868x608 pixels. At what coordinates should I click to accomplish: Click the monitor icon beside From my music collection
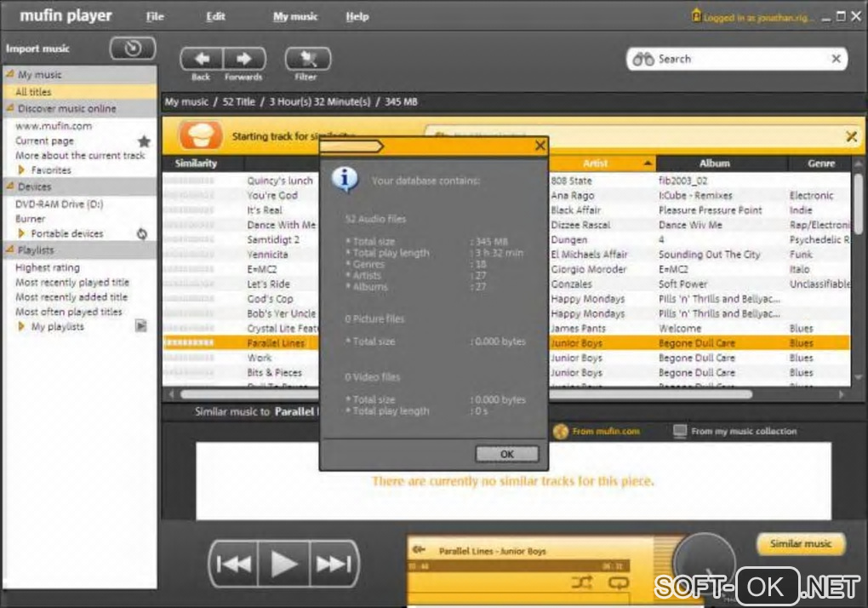pyautogui.click(x=680, y=432)
